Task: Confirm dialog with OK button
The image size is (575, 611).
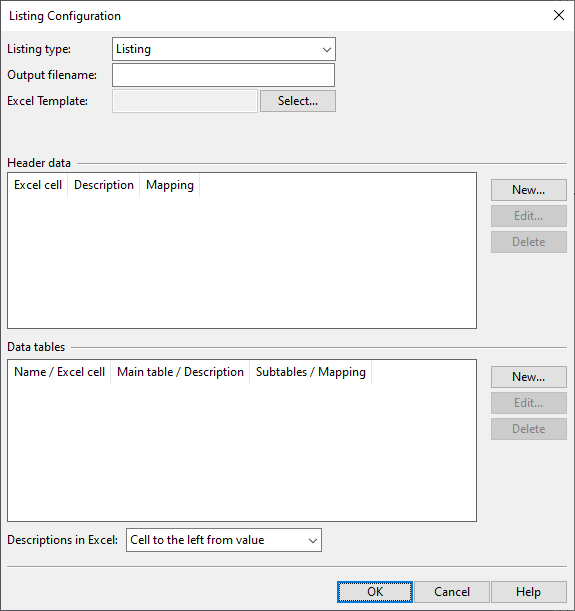Action: click(375, 592)
